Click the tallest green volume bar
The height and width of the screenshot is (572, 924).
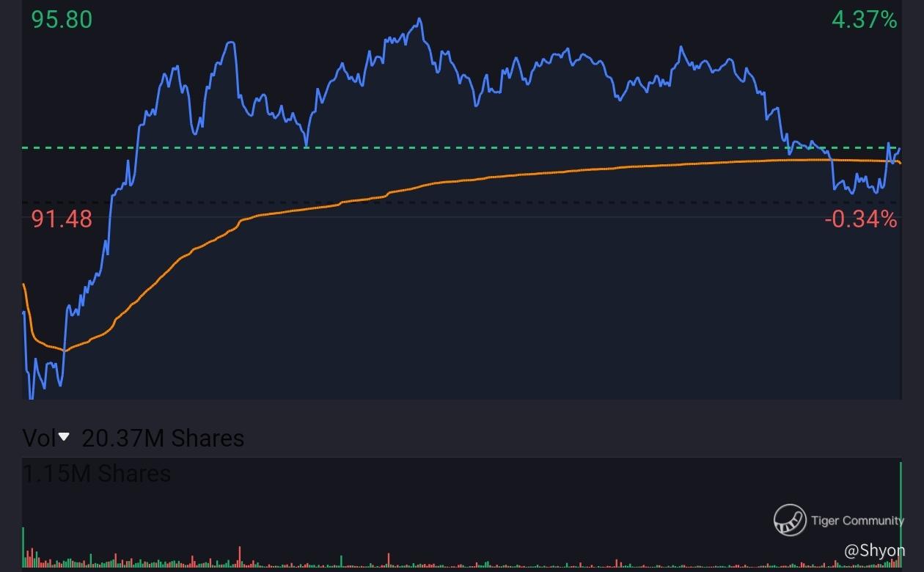900,513
